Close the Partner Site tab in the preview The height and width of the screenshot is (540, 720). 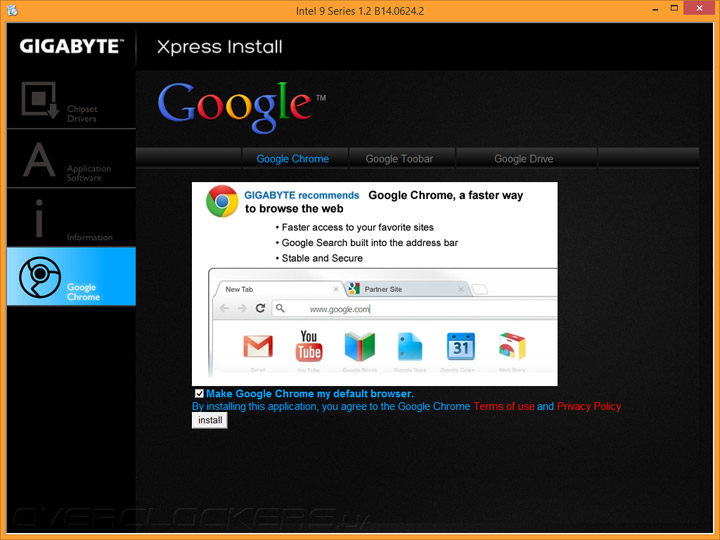[x=461, y=289]
